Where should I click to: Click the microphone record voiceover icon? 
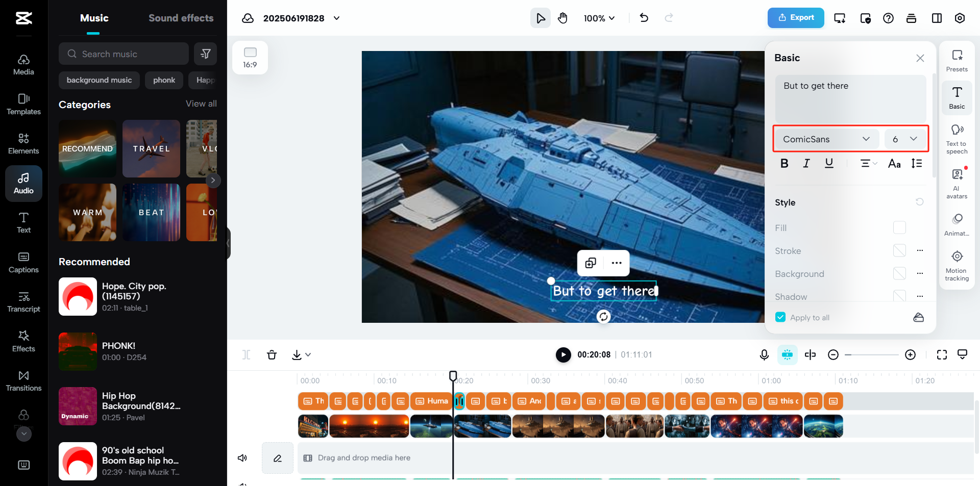tap(764, 354)
